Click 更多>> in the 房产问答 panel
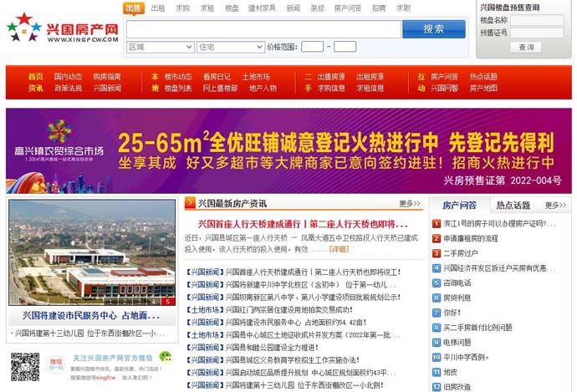Screen dimensions: 577x392 (555, 205)
